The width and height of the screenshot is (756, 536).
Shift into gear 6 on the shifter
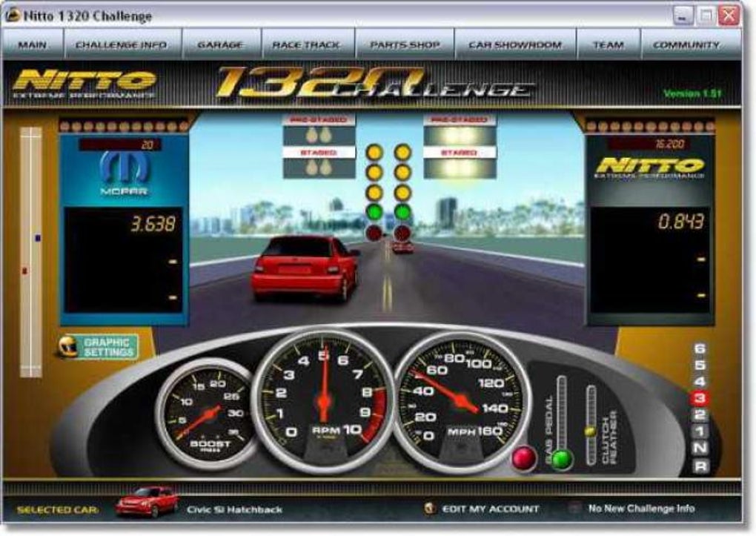700,348
